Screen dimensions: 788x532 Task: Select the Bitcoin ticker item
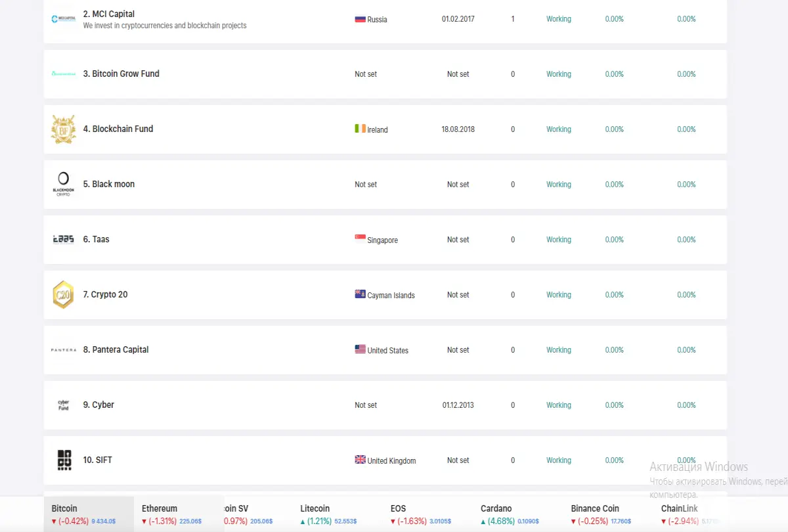pyautogui.click(x=89, y=514)
